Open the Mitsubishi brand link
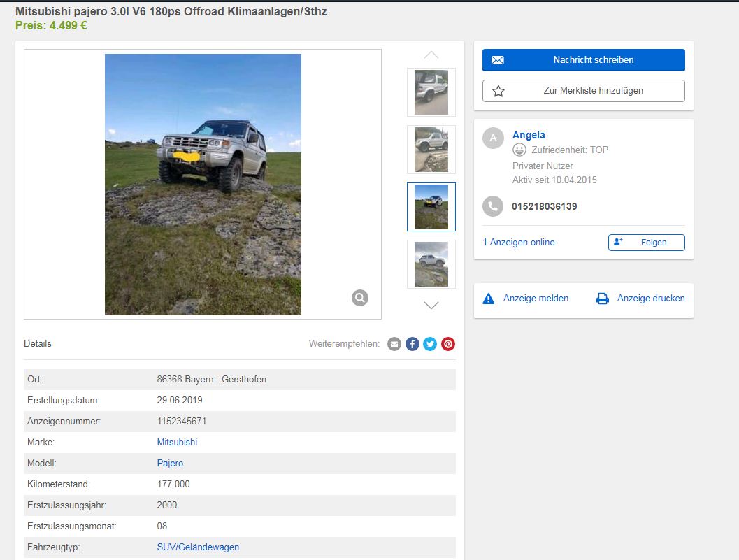The width and height of the screenshot is (739, 560). point(177,443)
